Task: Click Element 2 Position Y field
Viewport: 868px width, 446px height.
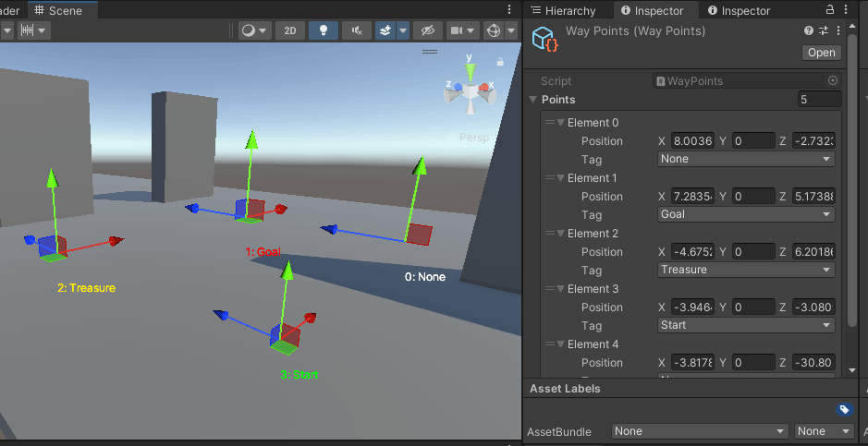Action: click(753, 251)
